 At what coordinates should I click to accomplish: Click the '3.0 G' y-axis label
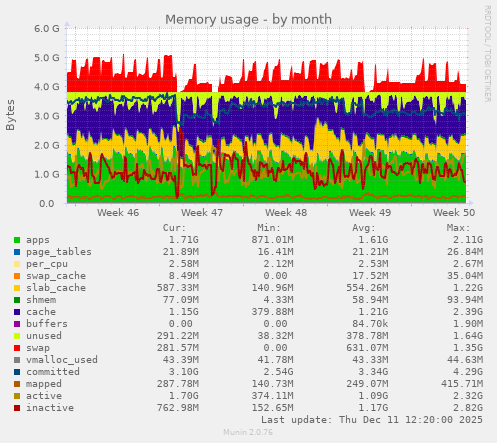[47, 116]
